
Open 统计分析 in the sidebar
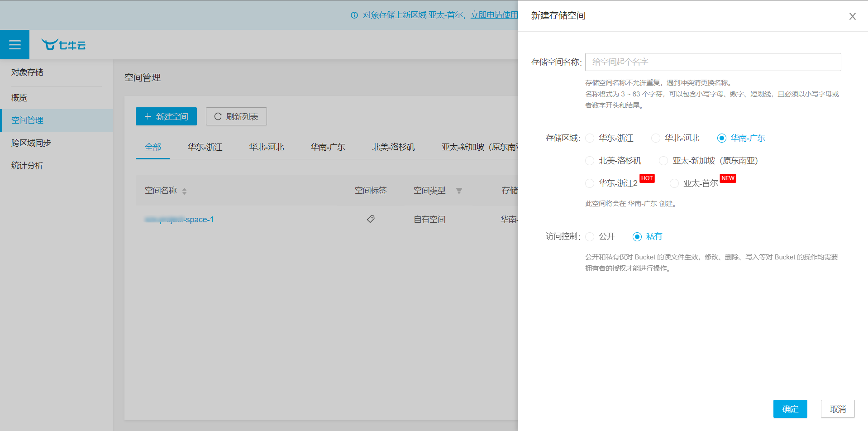click(57, 166)
